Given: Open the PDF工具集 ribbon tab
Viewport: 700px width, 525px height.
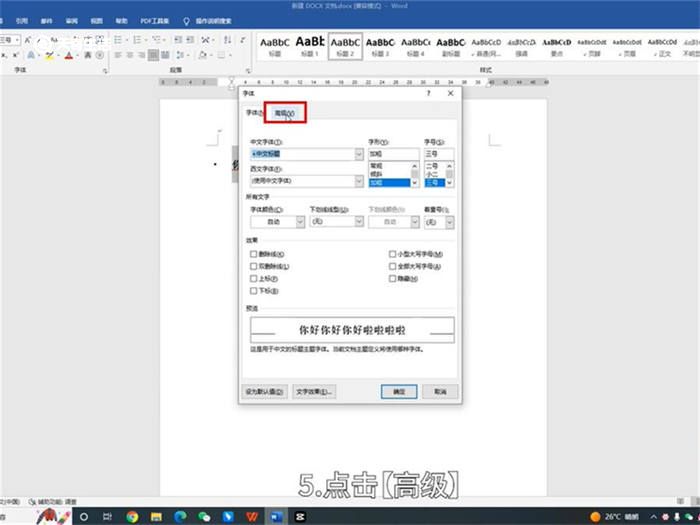Looking at the screenshot, I should tap(154, 21).
